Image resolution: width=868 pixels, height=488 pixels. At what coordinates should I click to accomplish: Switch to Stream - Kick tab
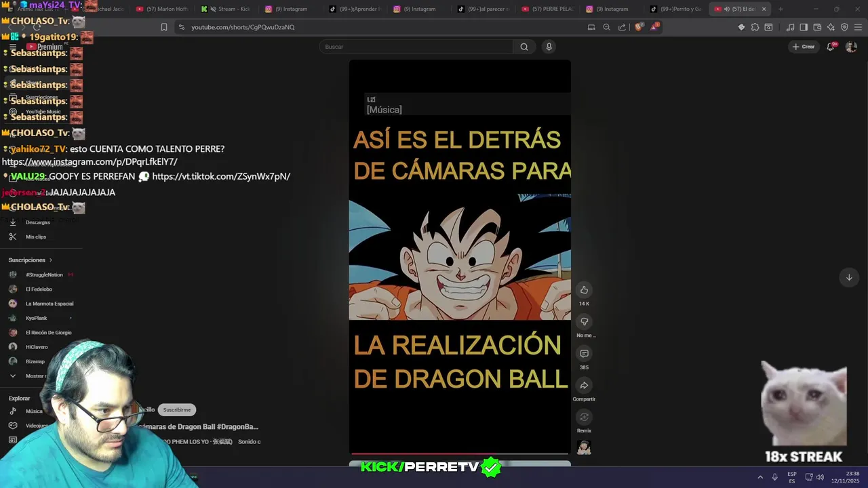point(226,9)
